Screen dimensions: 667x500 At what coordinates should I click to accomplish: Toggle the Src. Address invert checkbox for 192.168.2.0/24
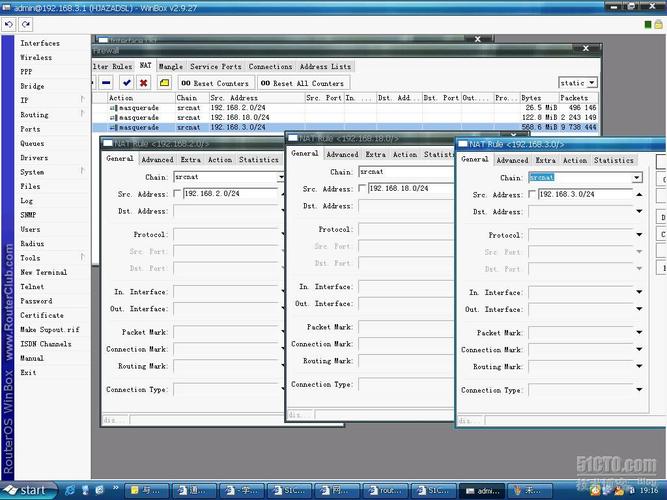click(177, 194)
